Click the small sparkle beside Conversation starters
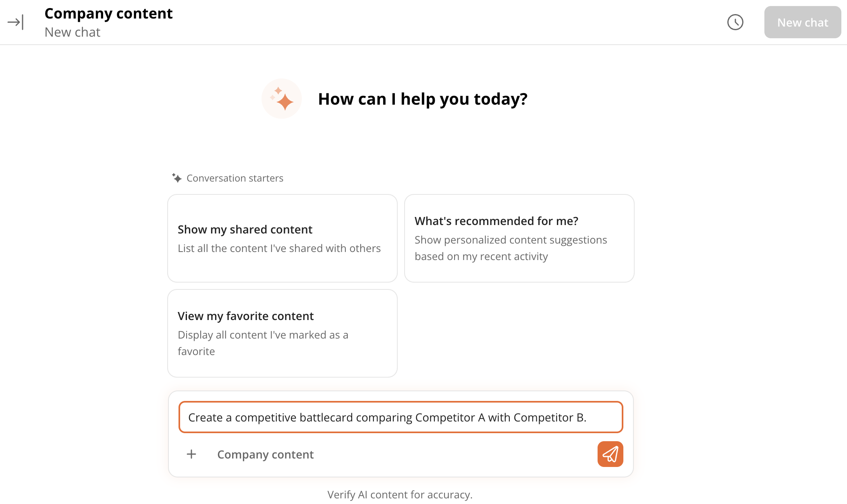 pos(176,178)
